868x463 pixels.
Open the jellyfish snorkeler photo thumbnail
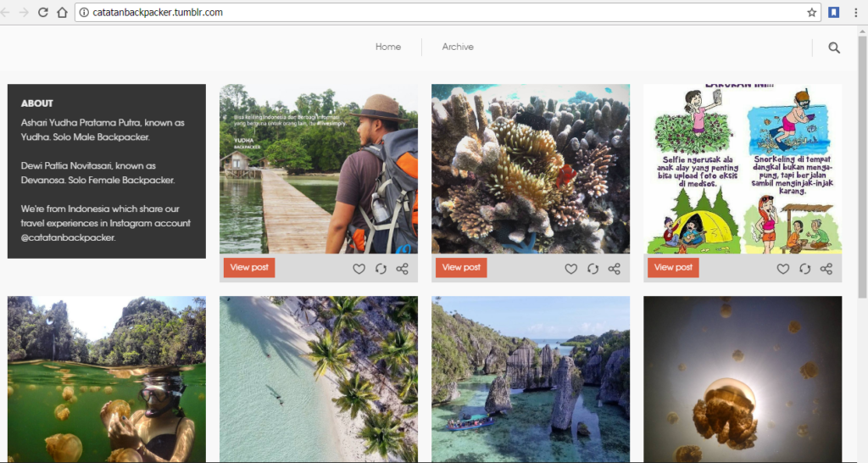click(107, 379)
